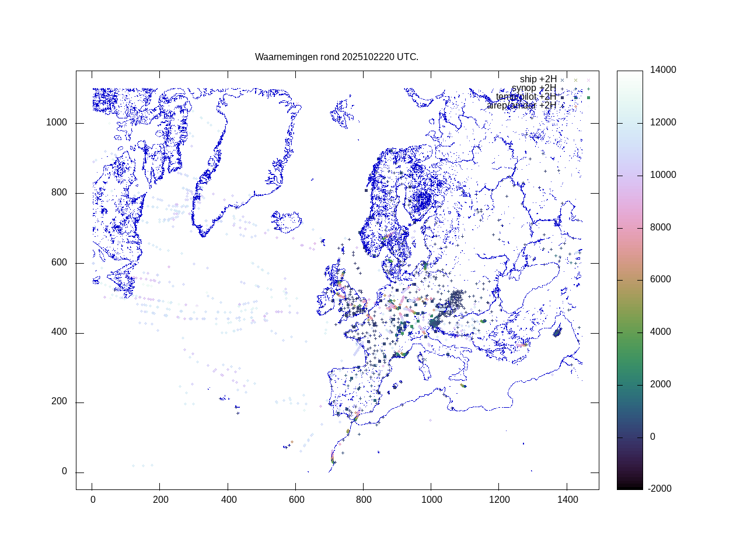Click the navy square temp/pilot legend marker

563,97
